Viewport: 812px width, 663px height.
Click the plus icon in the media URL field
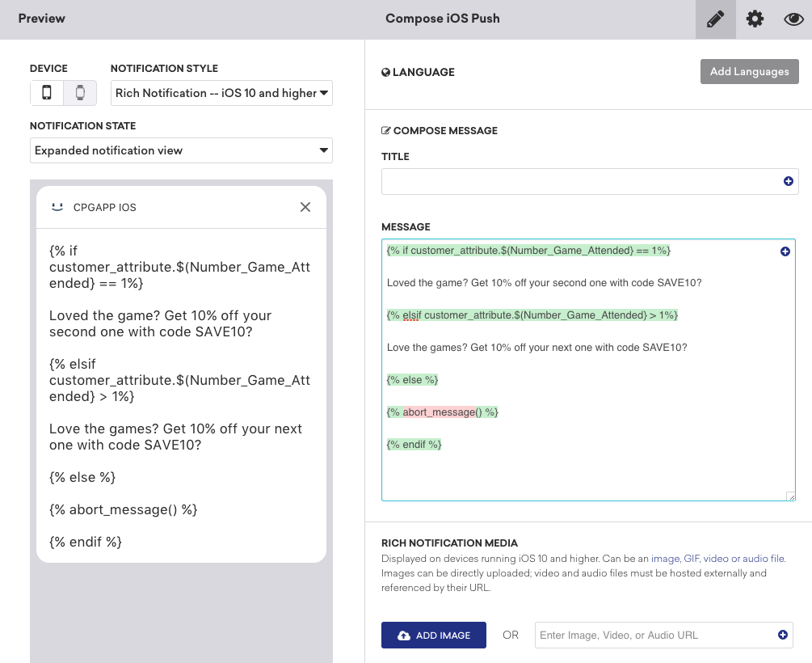(x=783, y=635)
